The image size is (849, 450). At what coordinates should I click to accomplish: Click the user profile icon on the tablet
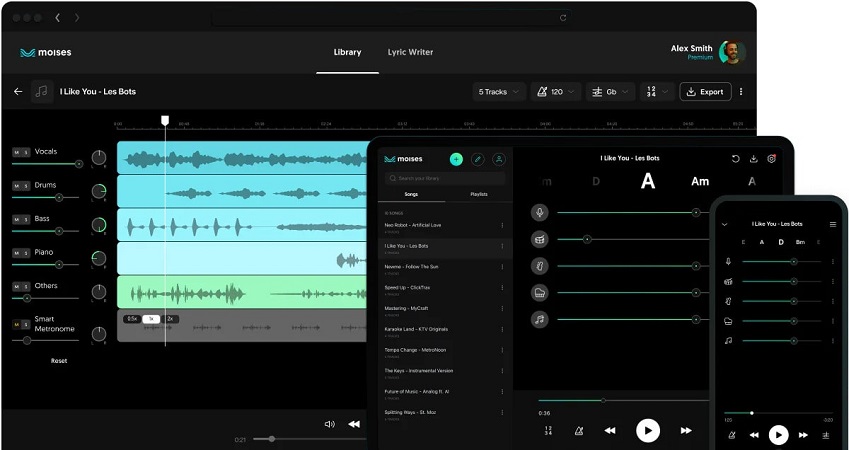(499, 159)
